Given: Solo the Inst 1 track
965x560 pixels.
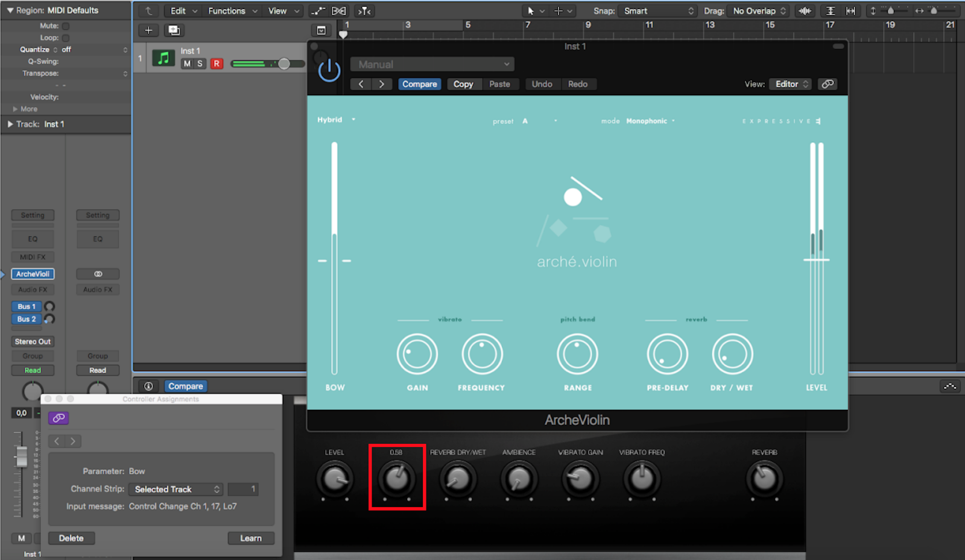Looking at the screenshot, I should (200, 63).
